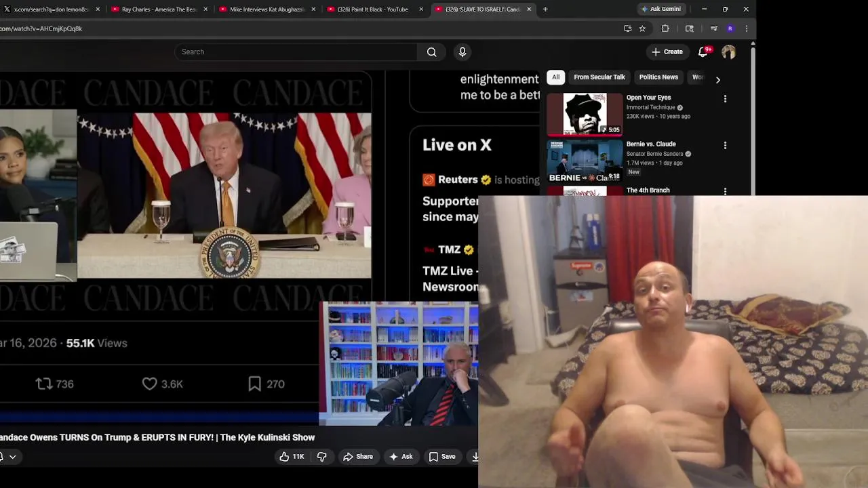Screen dimensions: 868x488
Task: Click the Open Your Eyes title
Action: pos(648,98)
